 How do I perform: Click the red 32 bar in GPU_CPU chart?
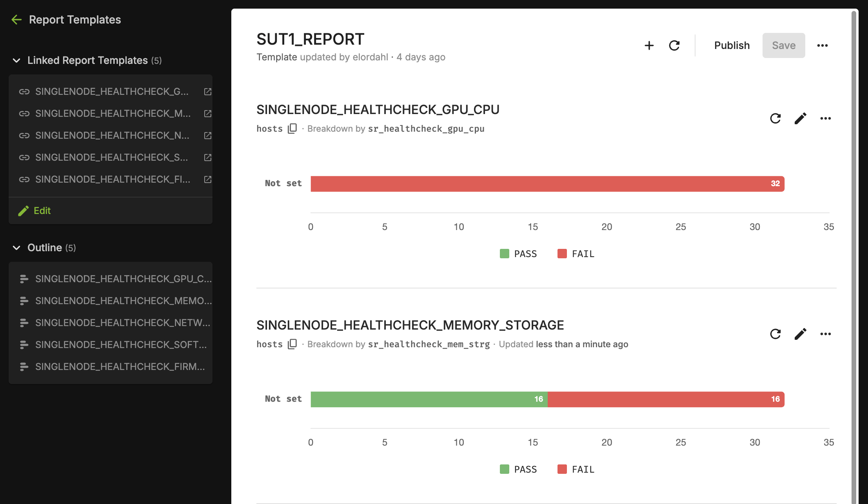pos(547,184)
